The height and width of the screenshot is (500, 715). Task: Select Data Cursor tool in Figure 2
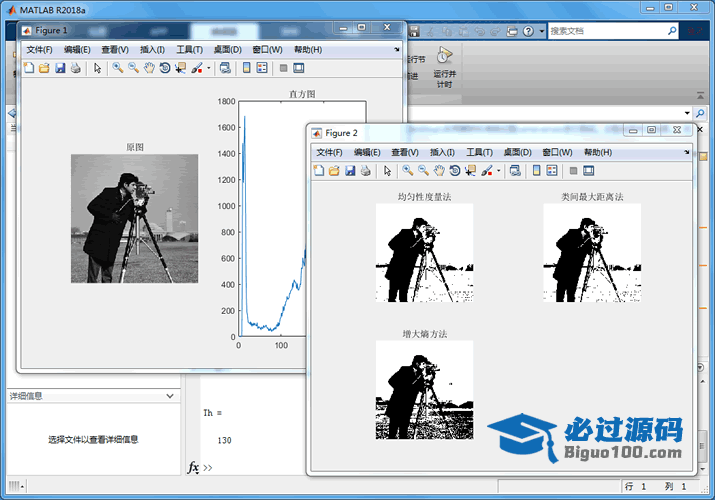click(471, 170)
